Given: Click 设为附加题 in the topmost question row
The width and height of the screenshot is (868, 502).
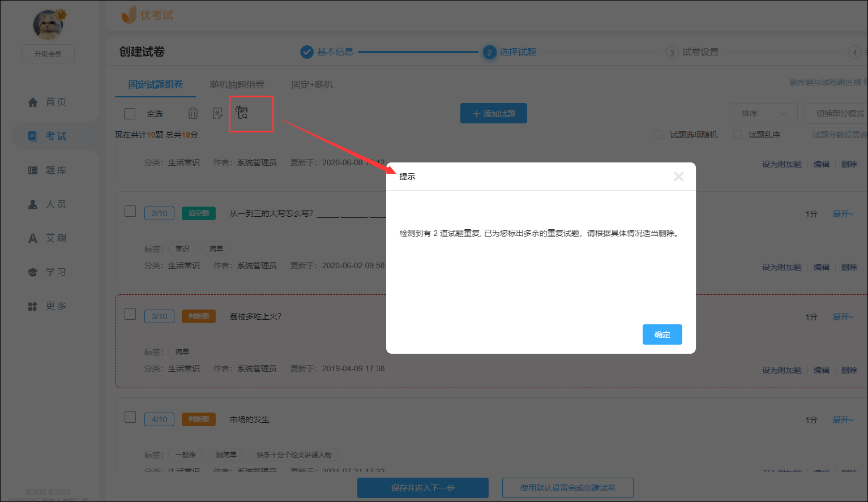Looking at the screenshot, I should pyautogui.click(x=781, y=164).
